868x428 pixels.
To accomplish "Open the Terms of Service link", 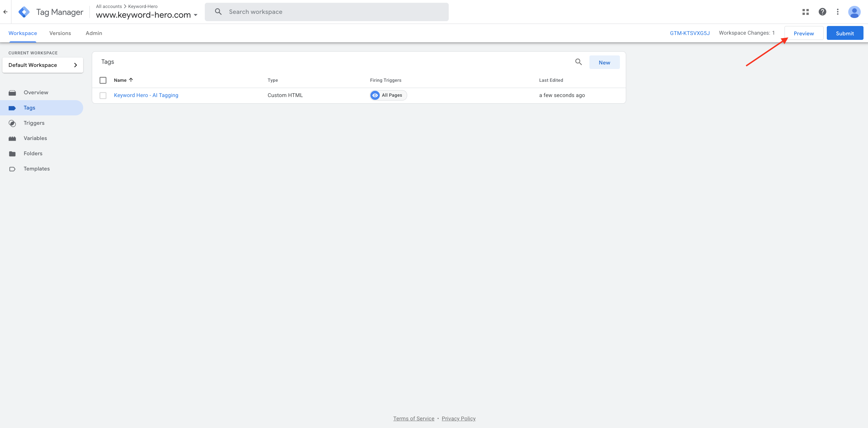I will coord(413,419).
